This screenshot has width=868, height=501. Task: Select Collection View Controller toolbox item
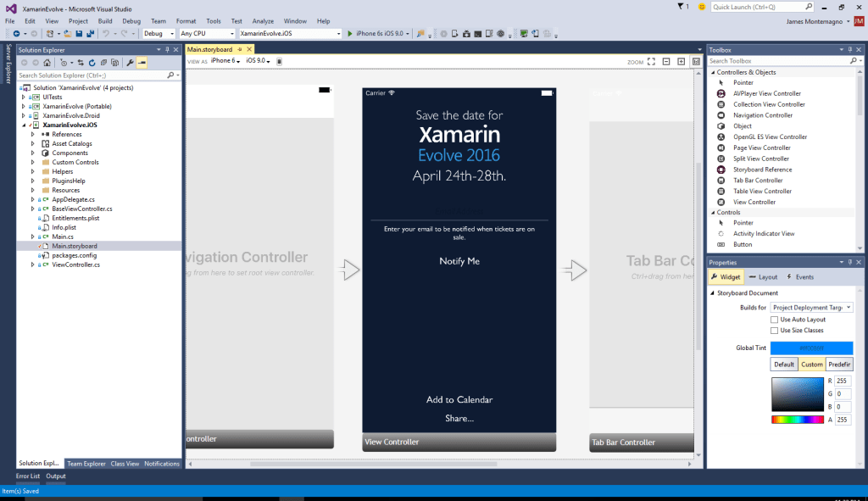pyautogui.click(x=769, y=104)
